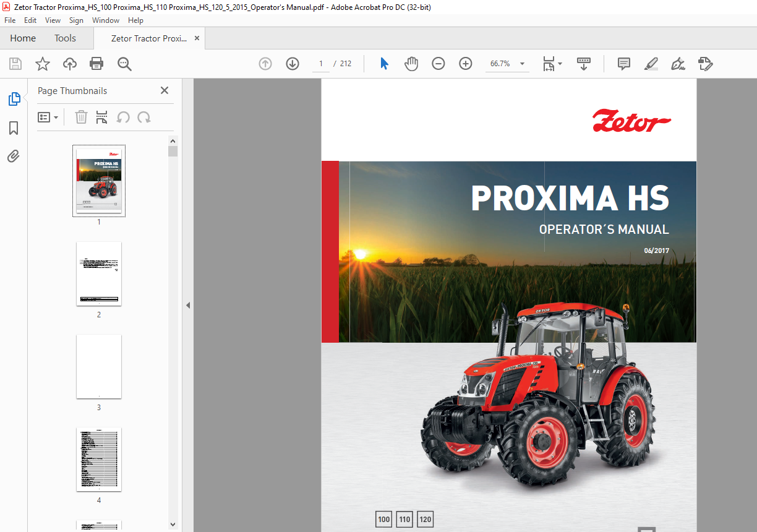Open the Edit menu
The height and width of the screenshot is (532, 757).
(x=30, y=20)
